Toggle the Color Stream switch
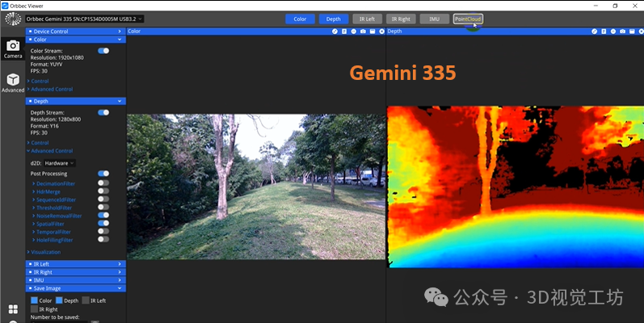The width and height of the screenshot is (644, 323). 103,51
